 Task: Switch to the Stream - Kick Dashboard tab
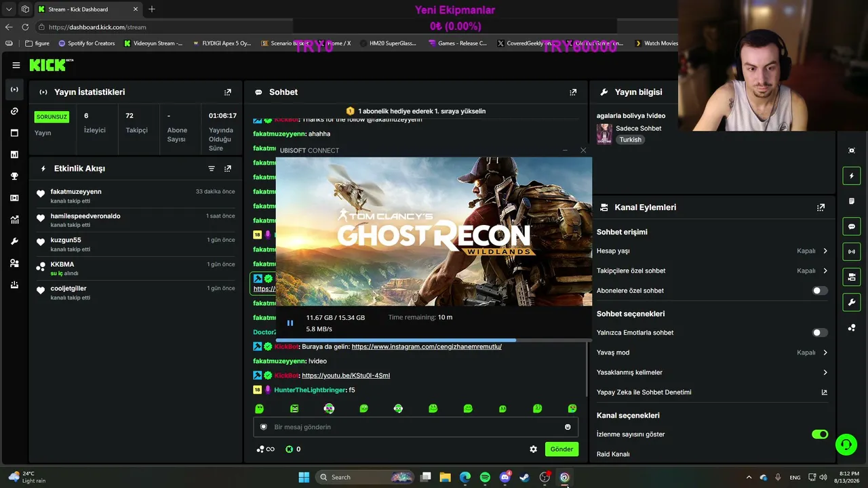click(x=87, y=9)
